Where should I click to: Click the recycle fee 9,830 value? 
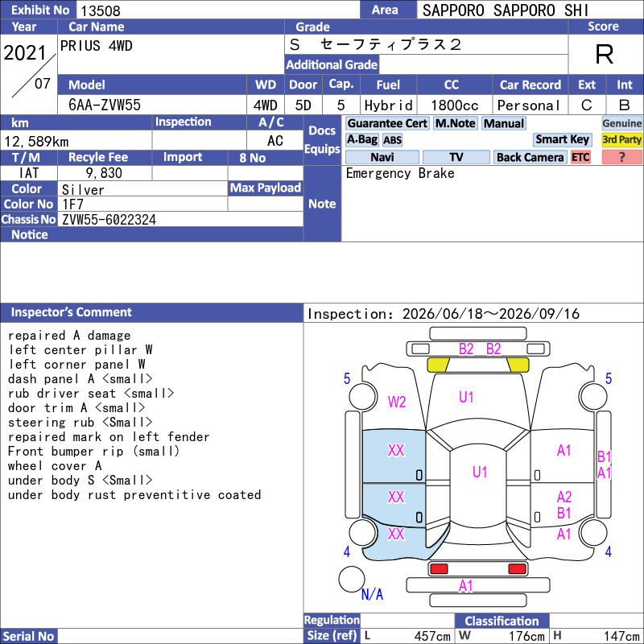[x=104, y=173]
